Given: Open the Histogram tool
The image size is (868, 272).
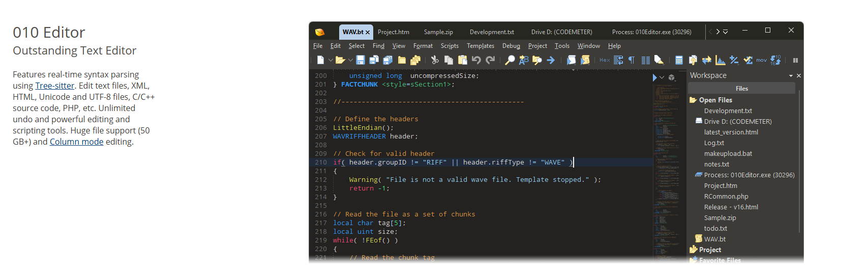Looking at the screenshot, I should point(721,60).
